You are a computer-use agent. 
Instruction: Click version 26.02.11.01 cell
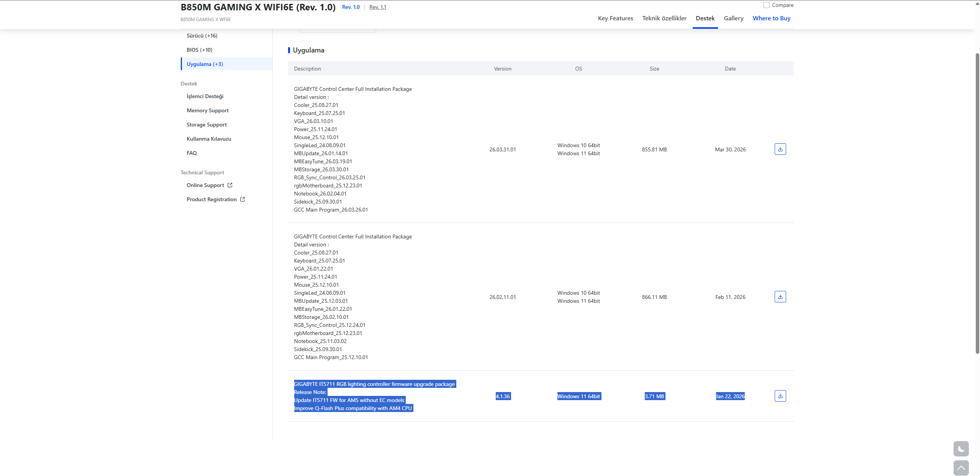click(503, 297)
